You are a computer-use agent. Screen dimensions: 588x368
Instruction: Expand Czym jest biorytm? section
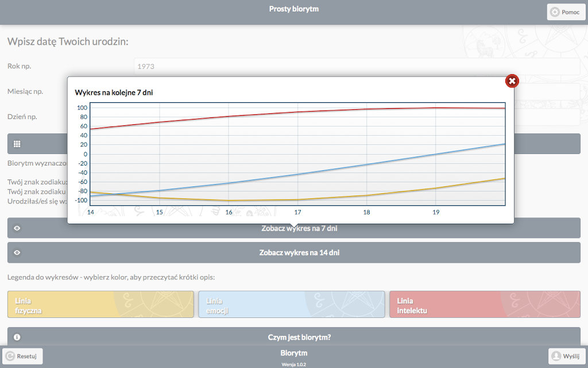(x=294, y=336)
